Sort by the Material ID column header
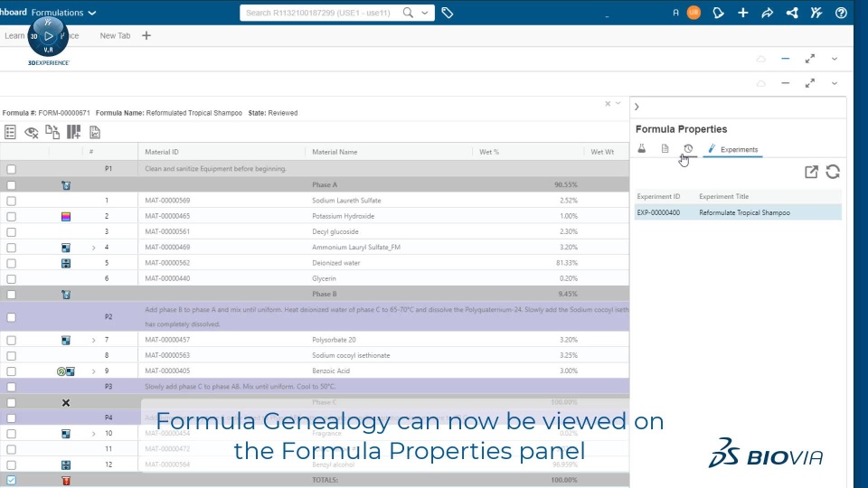 pyautogui.click(x=162, y=152)
